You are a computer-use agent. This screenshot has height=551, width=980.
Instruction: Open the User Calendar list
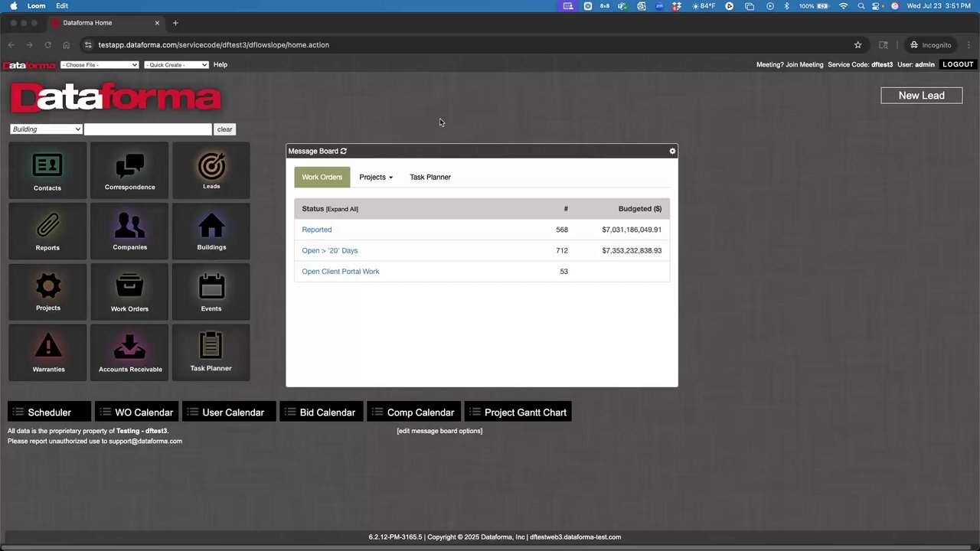[x=227, y=412]
